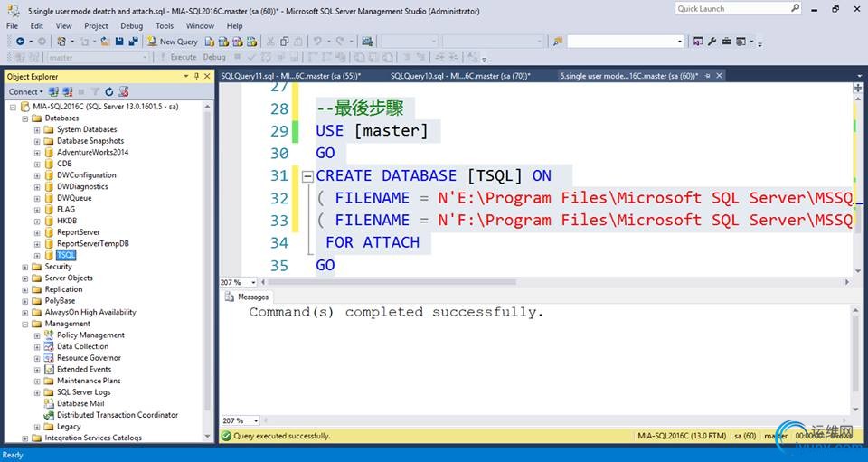
Task: Open the Object Explorer window position menu
Action: pos(186,76)
